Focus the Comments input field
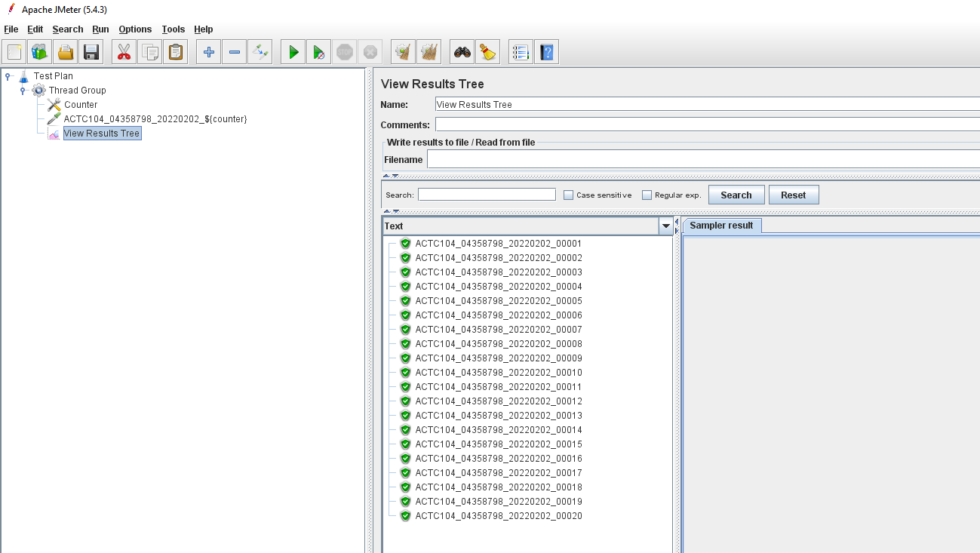Image resolution: width=980 pixels, height=553 pixels. tap(708, 124)
